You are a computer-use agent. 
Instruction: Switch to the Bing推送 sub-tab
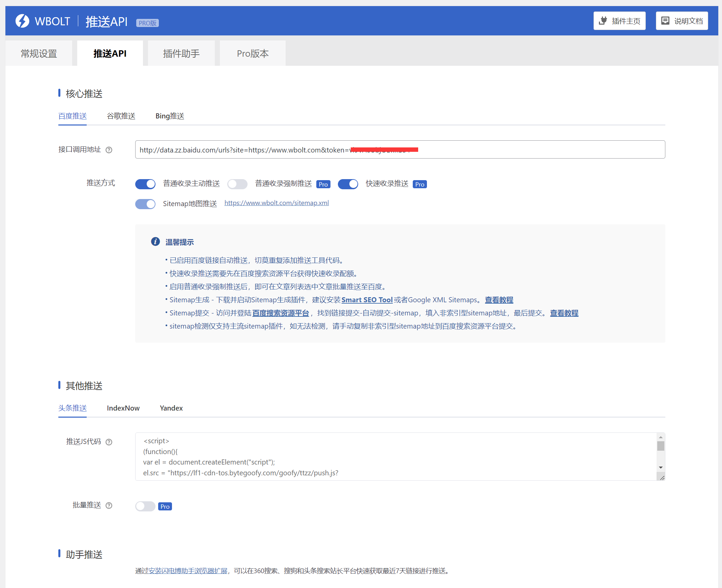point(170,116)
